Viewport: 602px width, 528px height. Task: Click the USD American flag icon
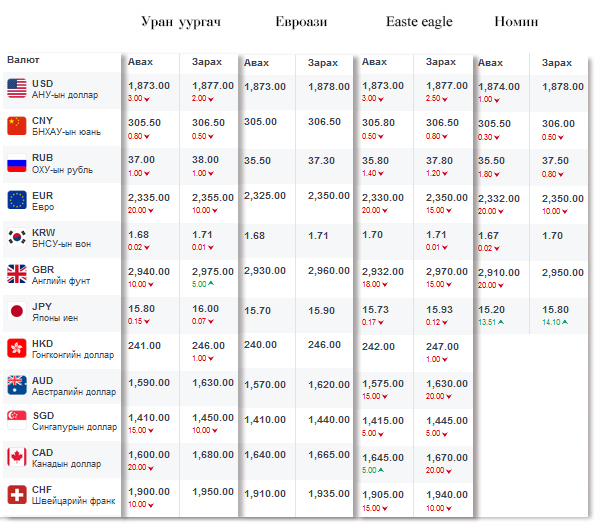(x=17, y=88)
